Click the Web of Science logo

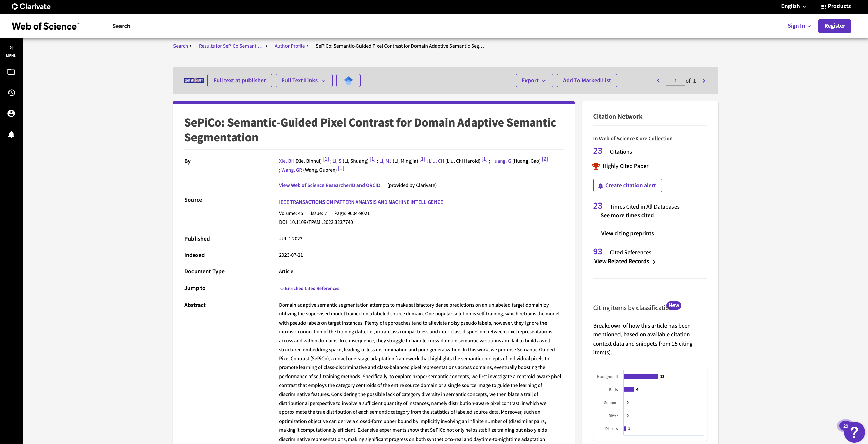tap(45, 26)
